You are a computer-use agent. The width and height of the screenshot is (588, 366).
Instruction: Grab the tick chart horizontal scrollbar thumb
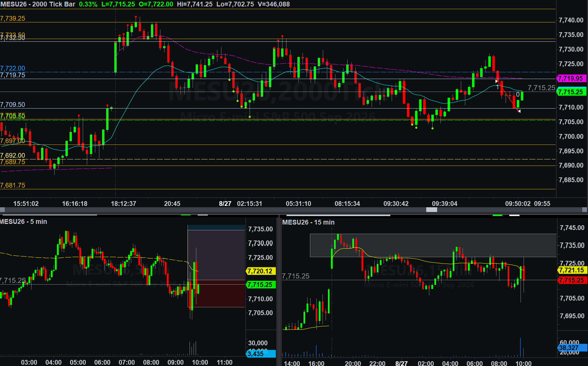tap(432, 210)
